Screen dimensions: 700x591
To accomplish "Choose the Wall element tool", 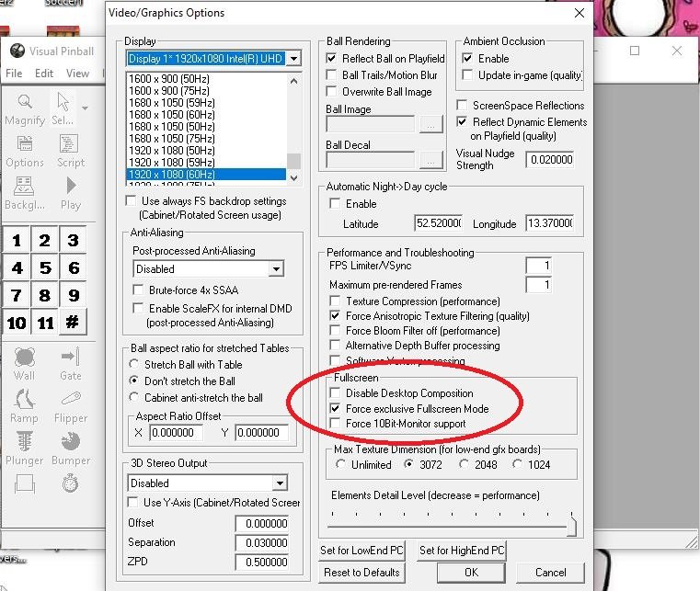I will [25, 364].
